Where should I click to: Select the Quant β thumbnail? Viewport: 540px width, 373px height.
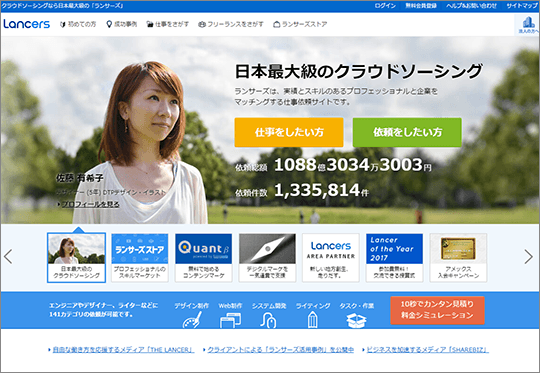pyautogui.click(x=204, y=258)
